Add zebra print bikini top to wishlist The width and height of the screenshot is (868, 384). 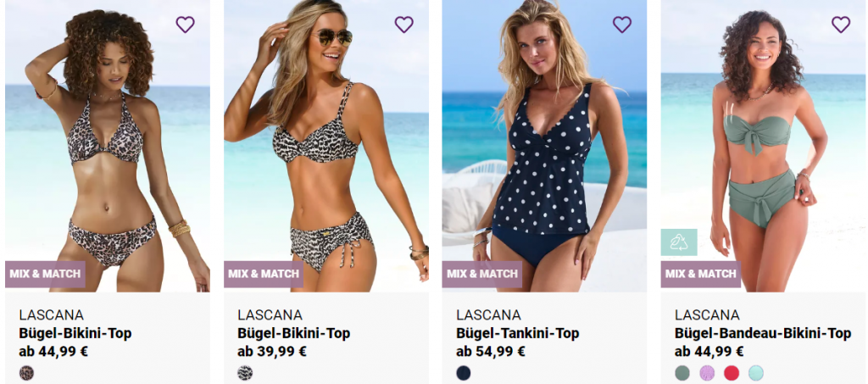[403, 25]
